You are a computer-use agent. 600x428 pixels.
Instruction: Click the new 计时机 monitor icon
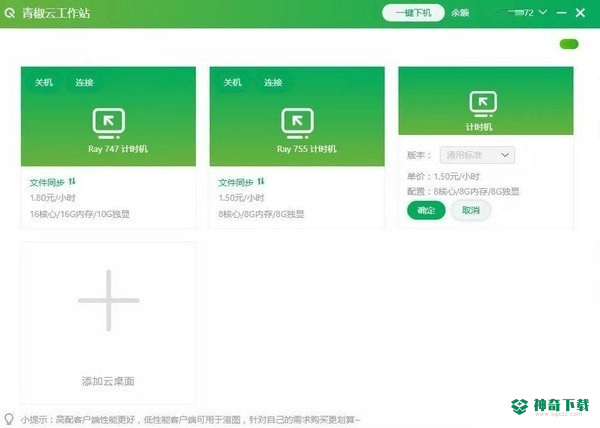pyautogui.click(x=483, y=104)
